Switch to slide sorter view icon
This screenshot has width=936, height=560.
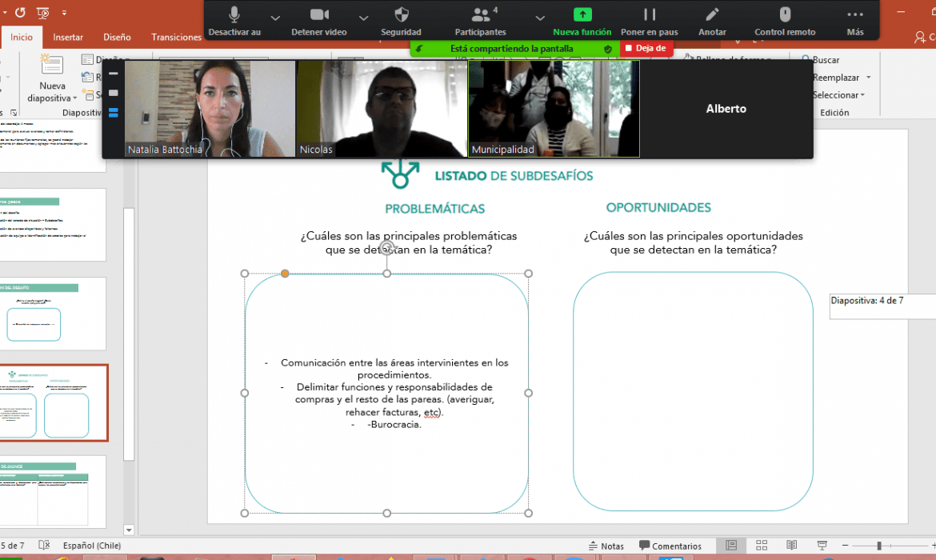tap(762, 546)
